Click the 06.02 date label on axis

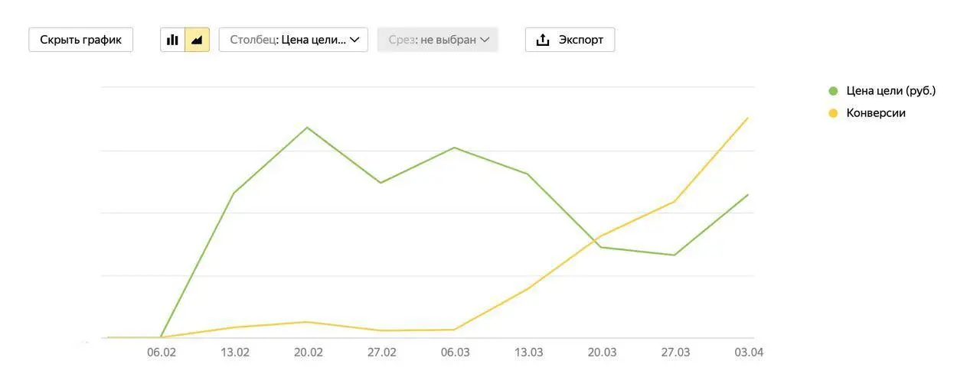pos(161,353)
